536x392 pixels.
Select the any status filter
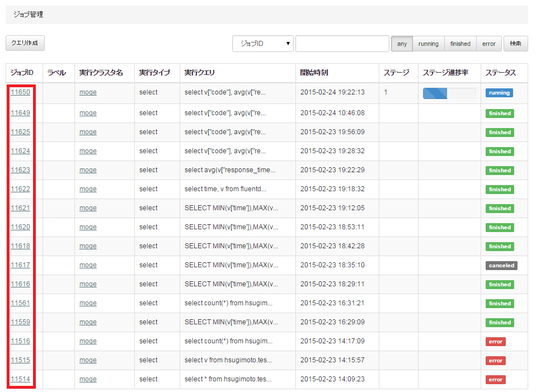402,44
